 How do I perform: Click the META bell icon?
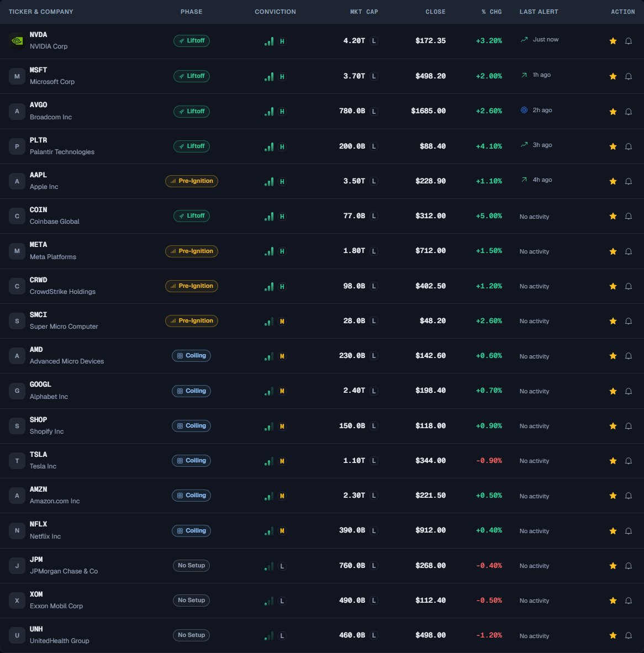point(629,251)
